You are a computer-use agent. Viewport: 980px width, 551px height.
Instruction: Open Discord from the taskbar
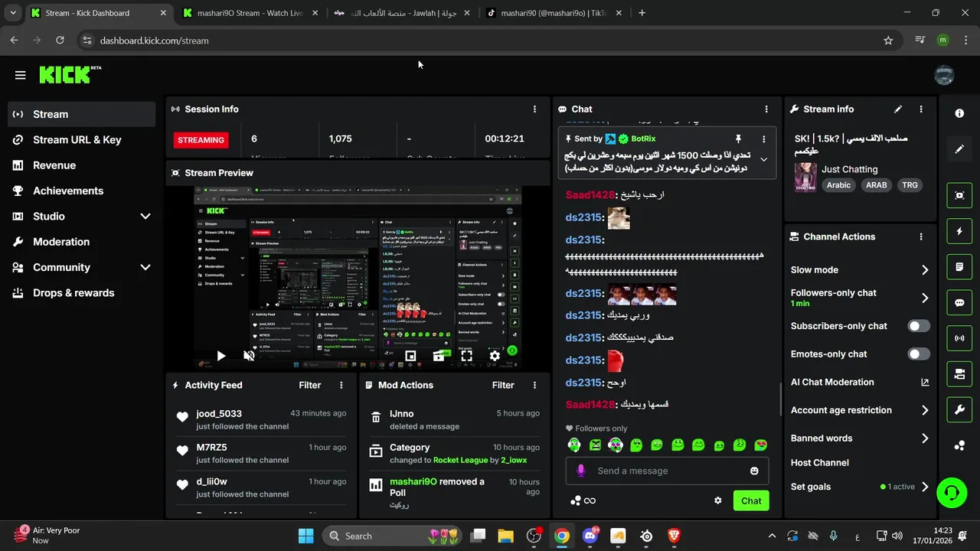(x=590, y=536)
